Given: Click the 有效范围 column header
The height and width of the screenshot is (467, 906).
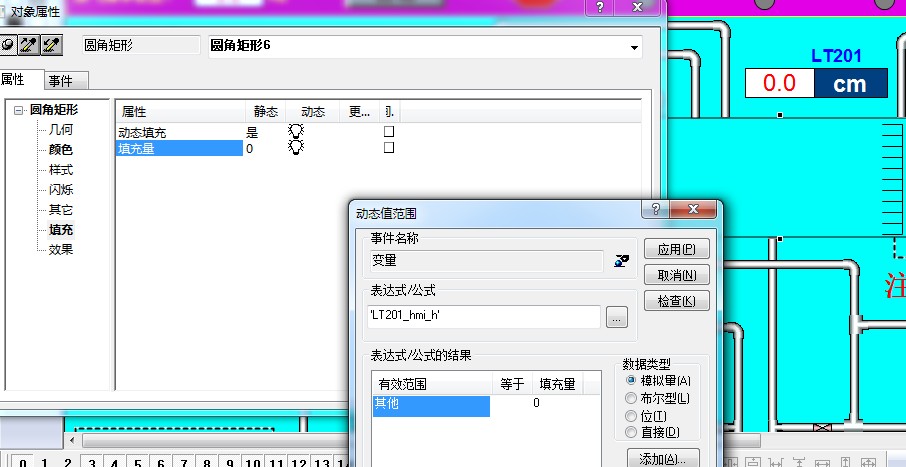Looking at the screenshot, I should tap(432, 384).
